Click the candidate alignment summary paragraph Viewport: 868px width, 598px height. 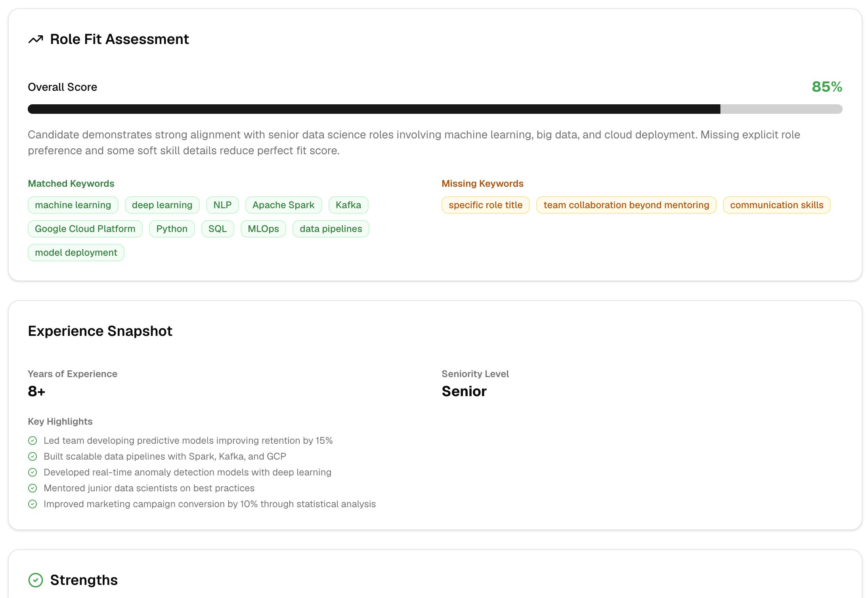click(414, 143)
